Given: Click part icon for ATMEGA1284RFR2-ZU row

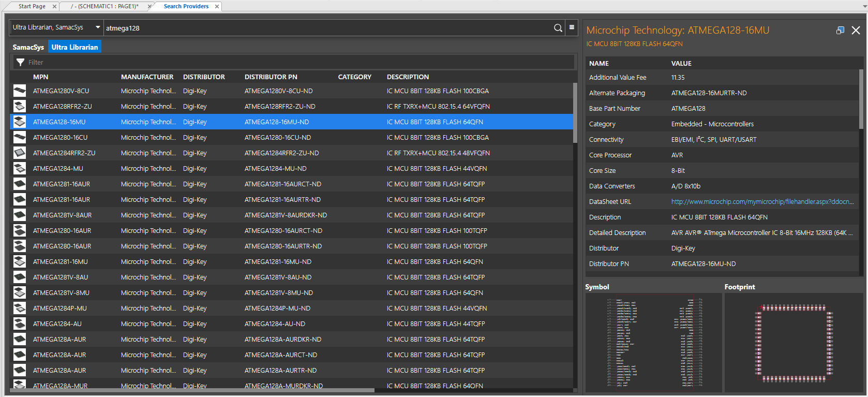Looking at the screenshot, I should (x=20, y=153).
